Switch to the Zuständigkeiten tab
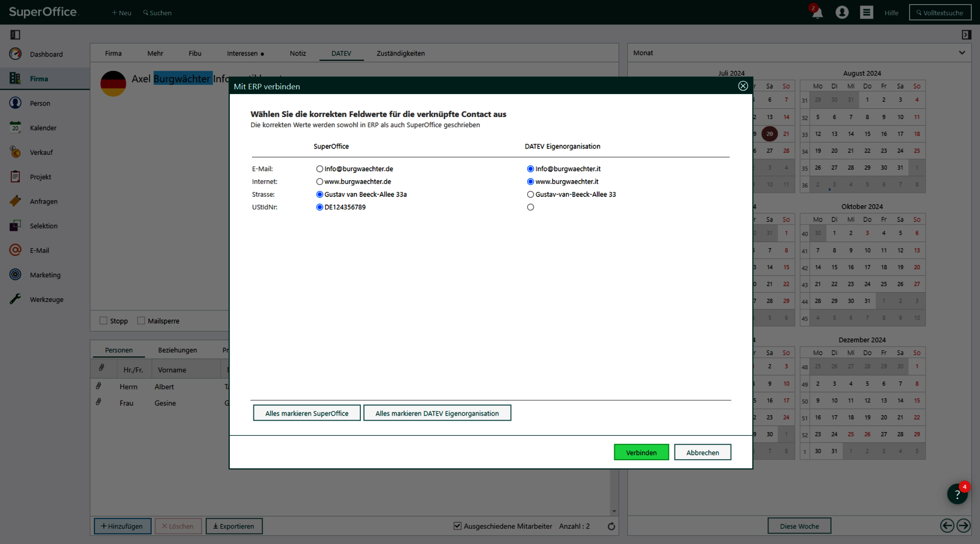The width and height of the screenshot is (980, 544). pos(400,53)
